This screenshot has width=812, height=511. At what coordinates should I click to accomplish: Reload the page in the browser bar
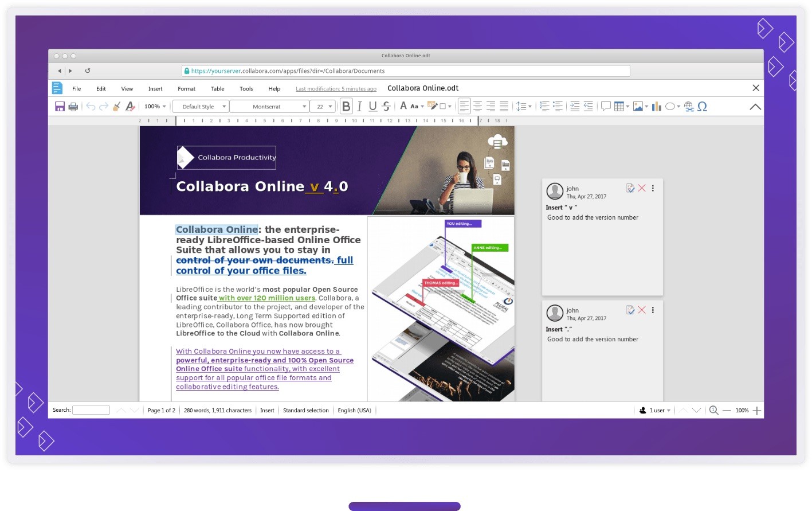[88, 71]
